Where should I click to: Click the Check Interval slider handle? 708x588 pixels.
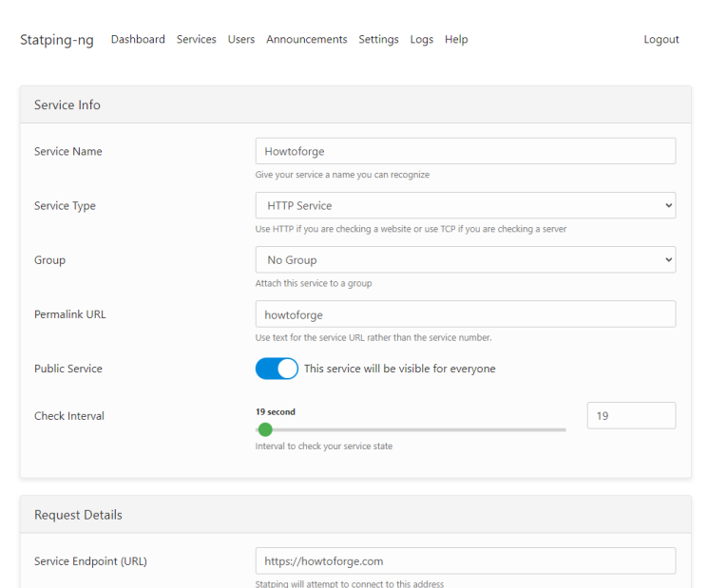pyautogui.click(x=265, y=429)
